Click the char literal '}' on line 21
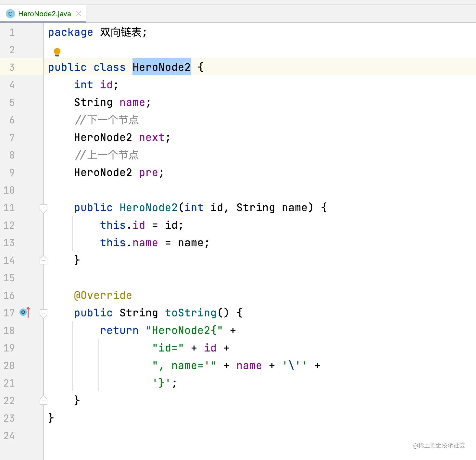 pyautogui.click(x=161, y=383)
